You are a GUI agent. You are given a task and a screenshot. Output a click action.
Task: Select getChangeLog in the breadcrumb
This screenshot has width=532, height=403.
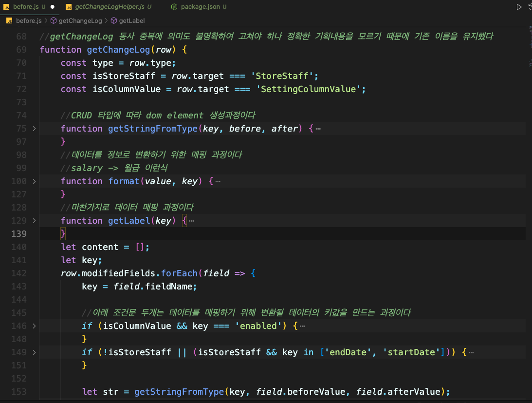tap(80, 21)
